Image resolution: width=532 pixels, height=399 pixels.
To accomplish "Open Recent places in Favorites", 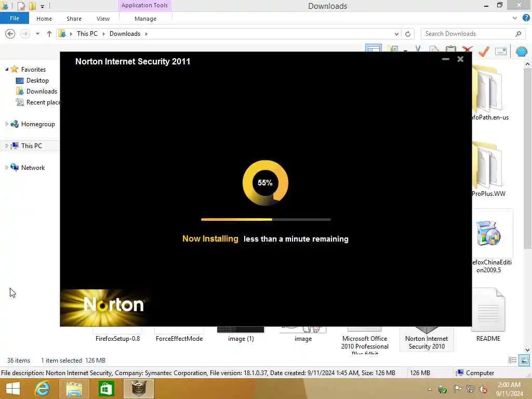I will (x=37, y=102).
